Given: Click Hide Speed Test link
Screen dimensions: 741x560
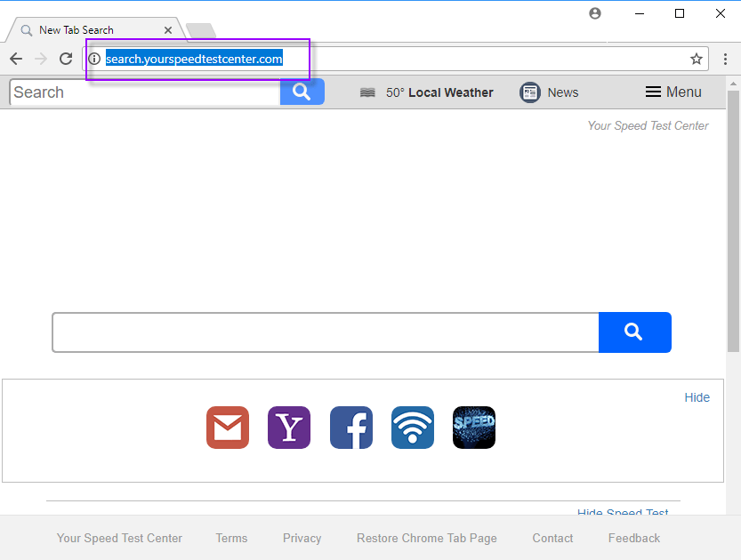Looking at the screenshot, I should click(x=623, y=511).
